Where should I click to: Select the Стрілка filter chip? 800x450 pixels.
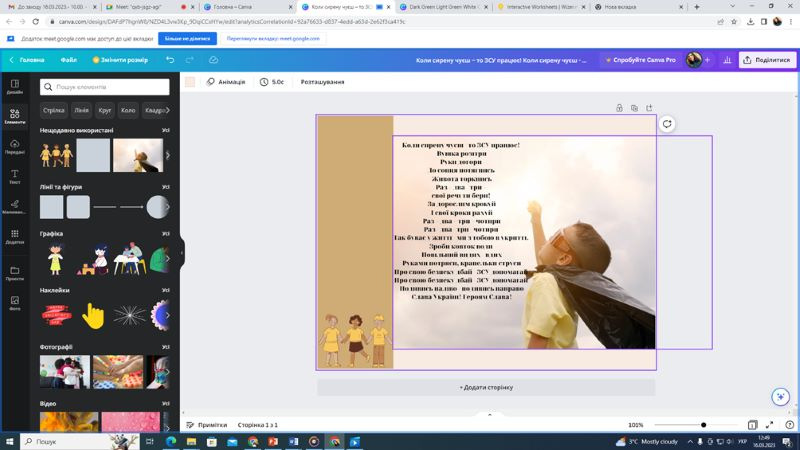54,110
